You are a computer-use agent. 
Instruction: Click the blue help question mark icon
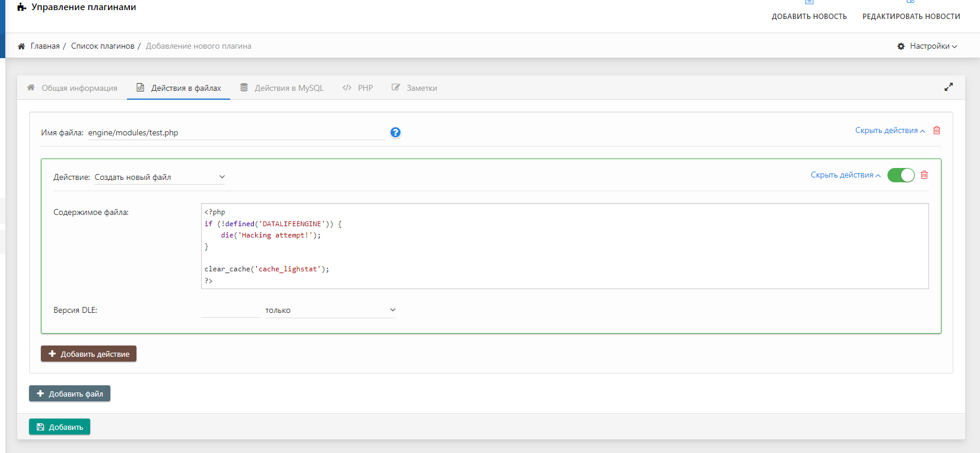(x=396, y=132)
